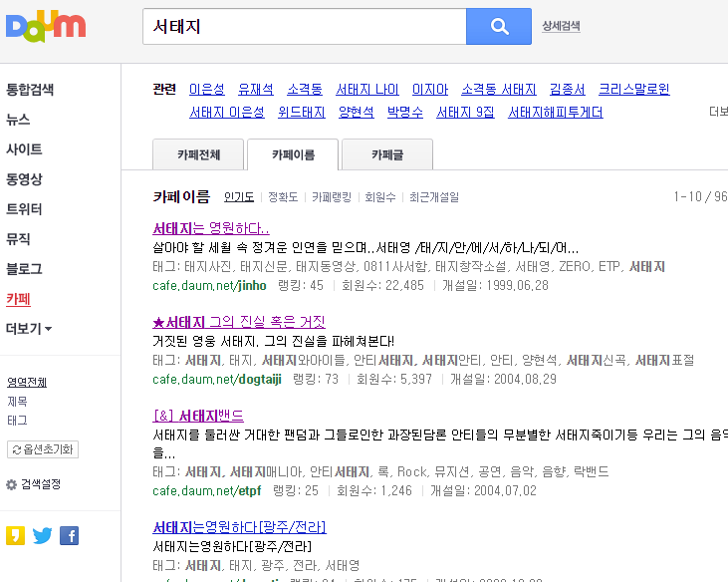Sort results by 최근개설일

tap(434, 197)
